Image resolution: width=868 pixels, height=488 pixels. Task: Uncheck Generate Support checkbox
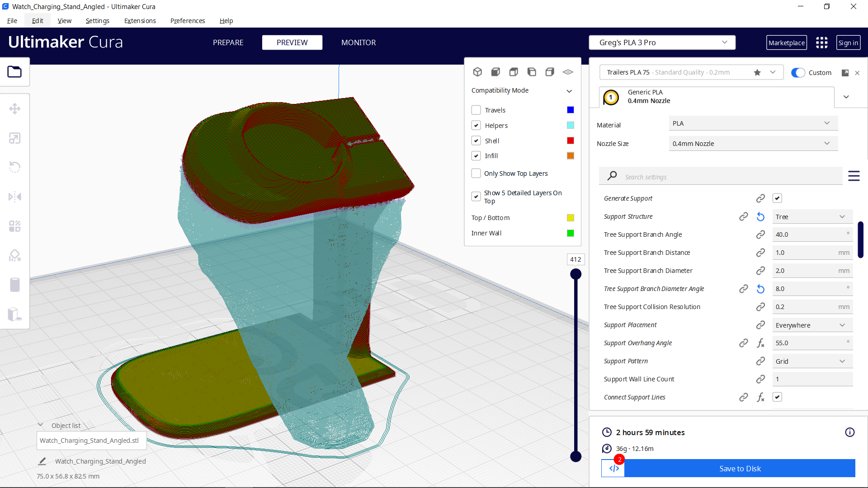(x=777, y=198)
